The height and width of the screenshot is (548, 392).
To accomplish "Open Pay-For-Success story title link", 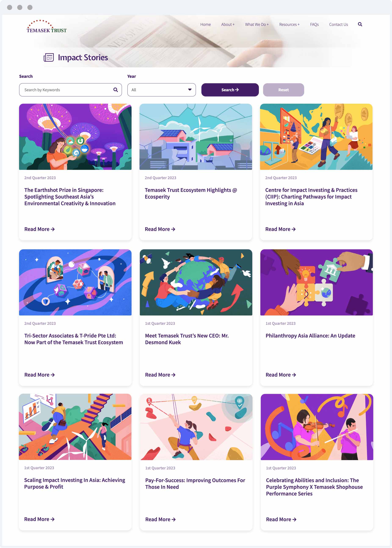I will click(x=195, y=484).
